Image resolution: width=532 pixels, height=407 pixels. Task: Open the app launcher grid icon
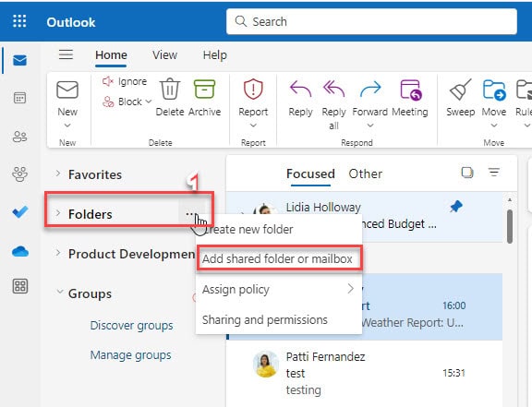[19, 21]
